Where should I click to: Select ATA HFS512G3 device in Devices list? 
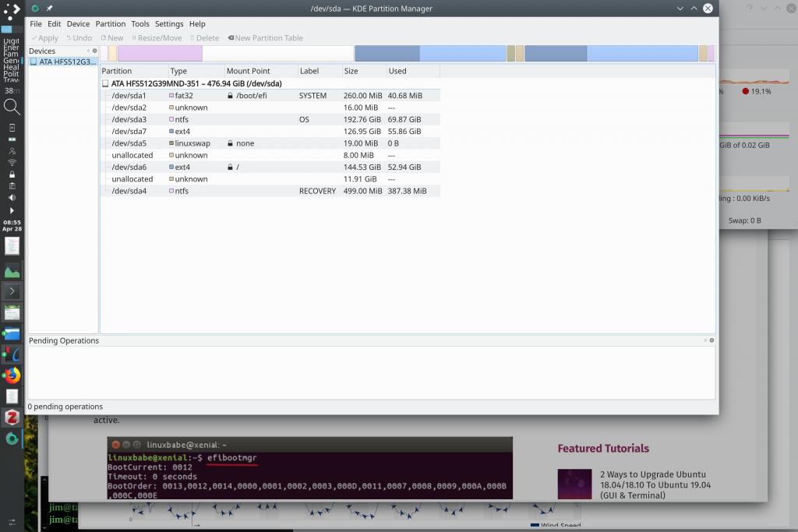pyautogui.click(x=63, y=62)
